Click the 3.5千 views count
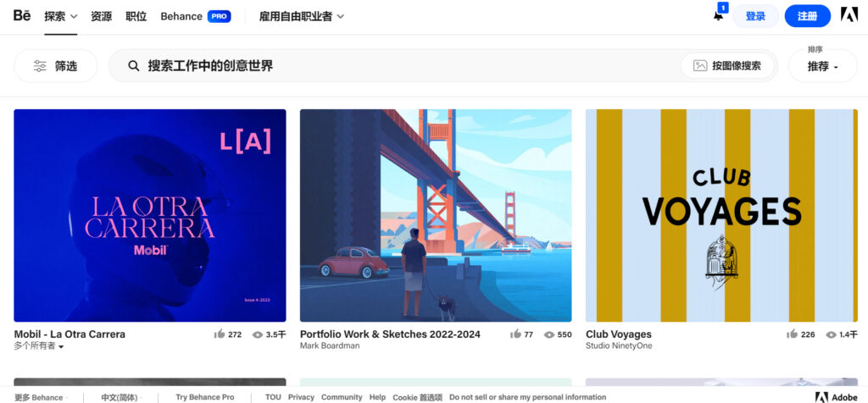Image resolution: width=868 pixels, height=403 pixels. click(x=275, y=334)
